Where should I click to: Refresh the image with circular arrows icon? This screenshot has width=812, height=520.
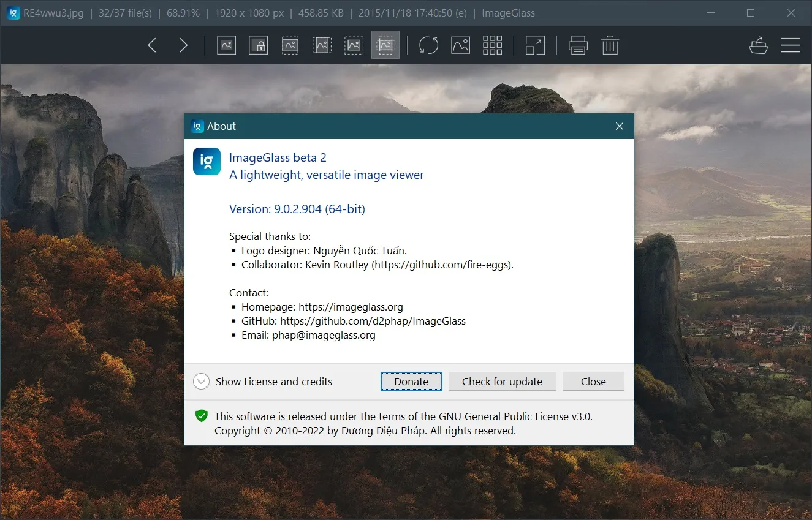(x=428, y=45)
